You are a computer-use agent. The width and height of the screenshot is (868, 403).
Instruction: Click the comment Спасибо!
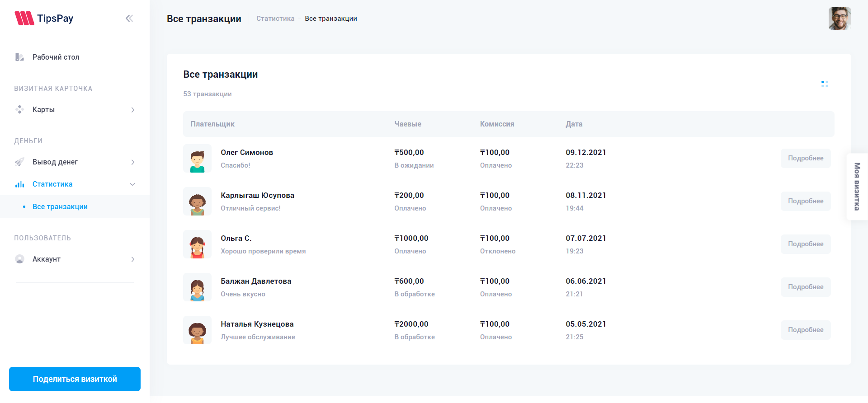coord(236,165)
